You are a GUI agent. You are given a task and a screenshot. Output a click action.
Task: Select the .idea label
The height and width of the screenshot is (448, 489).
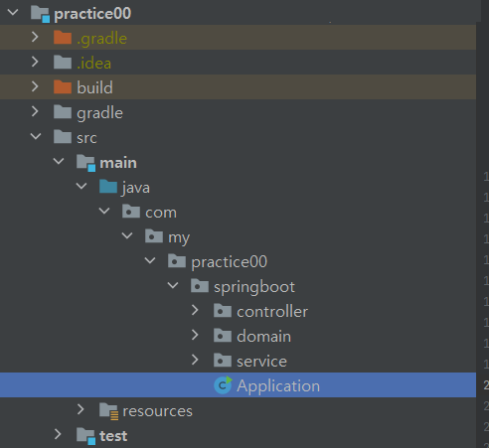(x=93, y=64)
